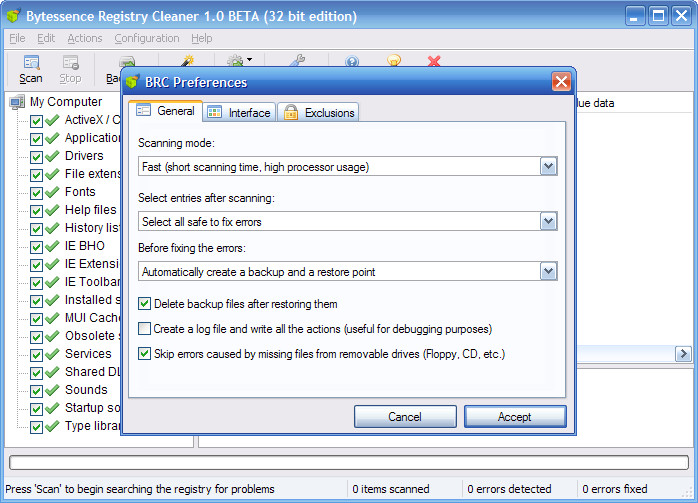Open help via blue question icon
Image resolution: width=698 pixels, height=503 pixels.
click(x=352, y=61)
